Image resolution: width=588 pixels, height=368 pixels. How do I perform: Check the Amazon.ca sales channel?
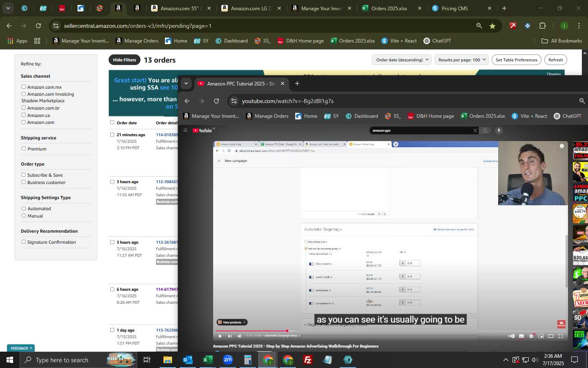[24, 115]
